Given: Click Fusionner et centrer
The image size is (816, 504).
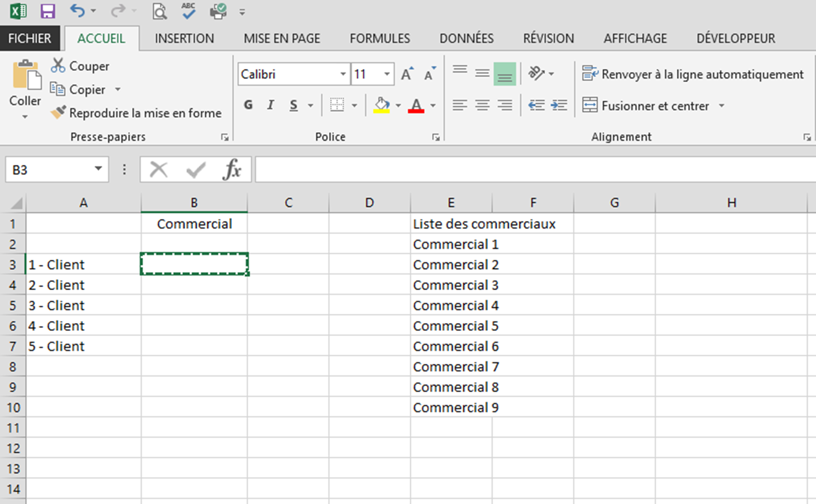Looking at the screenshot, I should (x=646, y=105).
